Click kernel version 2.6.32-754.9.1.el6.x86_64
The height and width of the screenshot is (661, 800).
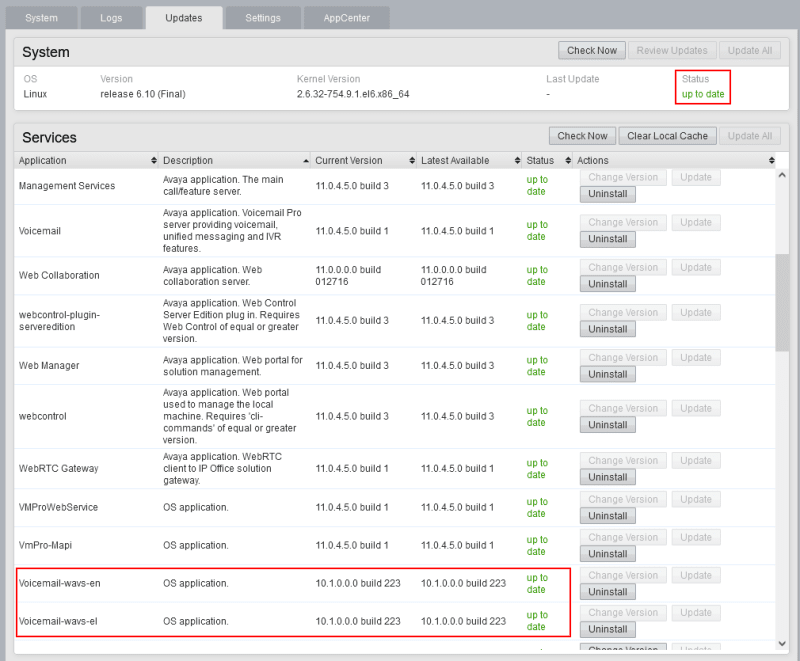click(353, 94)
